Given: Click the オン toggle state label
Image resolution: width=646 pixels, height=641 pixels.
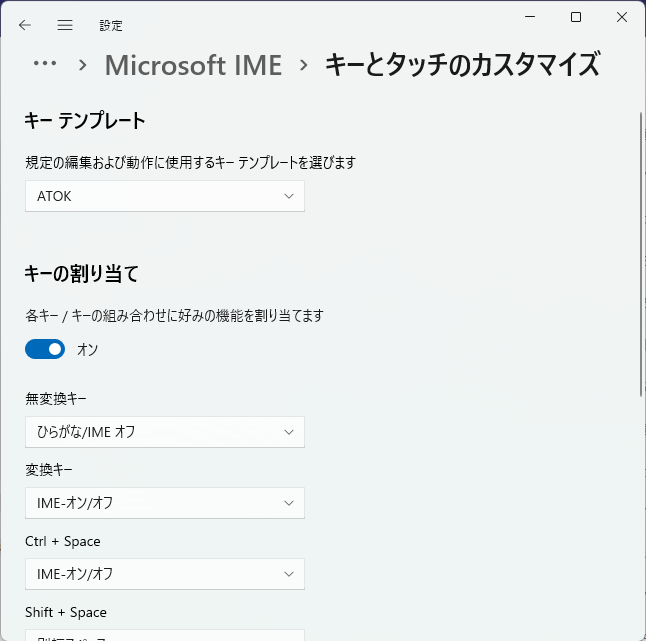Looking at the screenshot, I should [87, 350].
